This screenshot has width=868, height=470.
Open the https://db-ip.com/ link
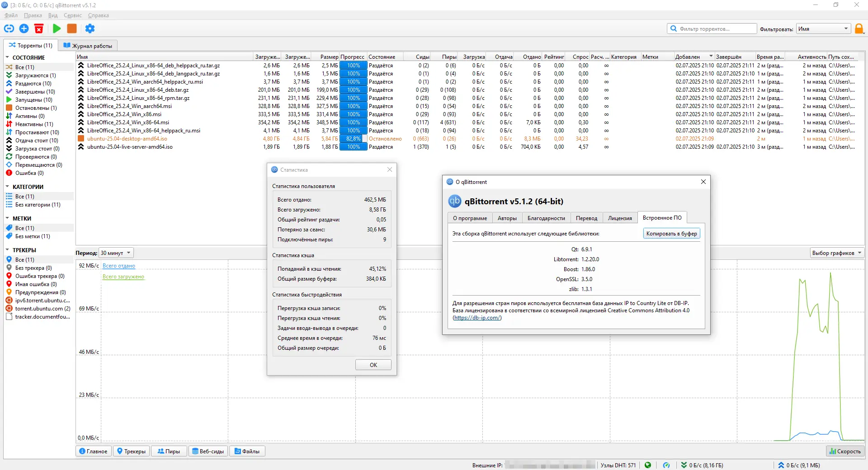point(477,318)
